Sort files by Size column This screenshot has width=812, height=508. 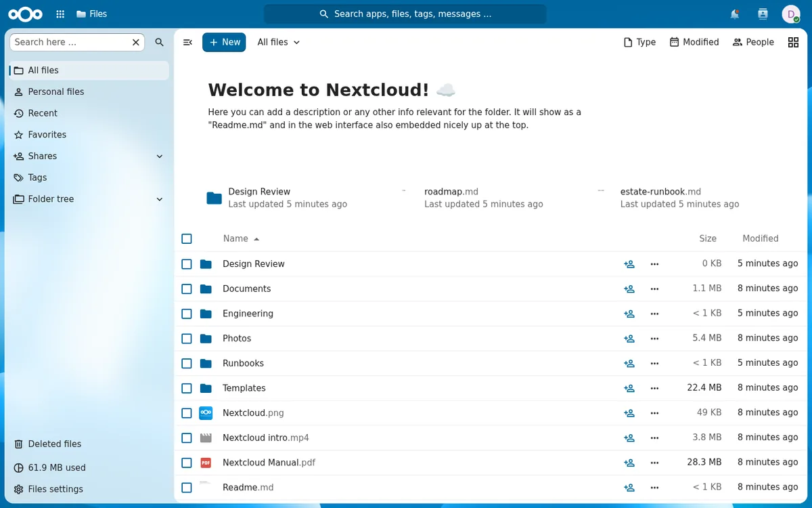pos(708,238)
